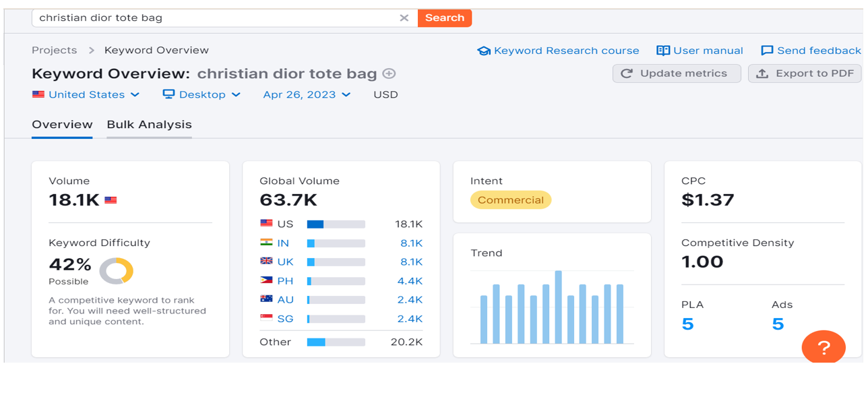Click the PH country link
Screen dimensions: 868x395
tap(285, 281)
